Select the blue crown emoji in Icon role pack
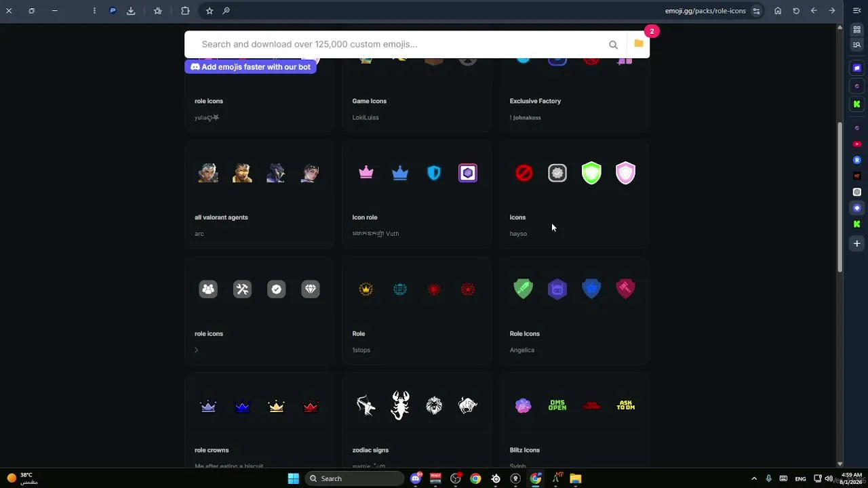The width and height of the screenshot is (868, 488). click(400, 173)
